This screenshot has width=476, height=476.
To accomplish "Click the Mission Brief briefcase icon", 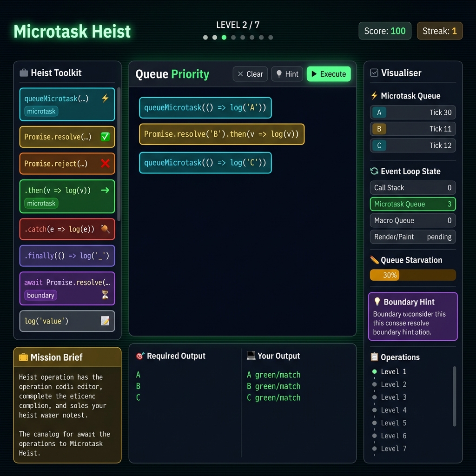I will coord(23,357).
